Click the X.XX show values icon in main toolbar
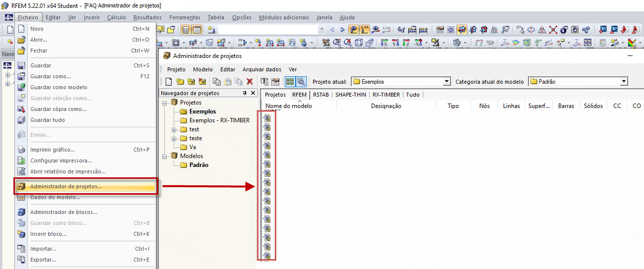Image resolution: width=644 pixels, height=269 pixels. coord(364,30)
